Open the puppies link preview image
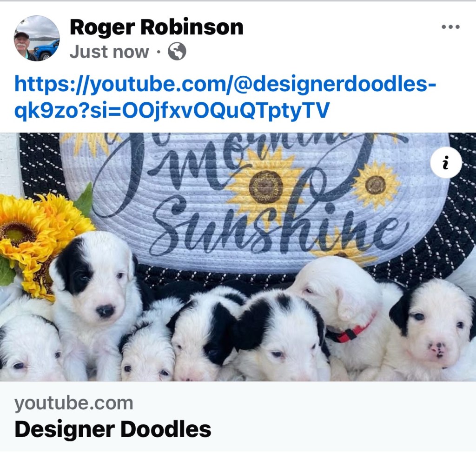 (238, 257)
